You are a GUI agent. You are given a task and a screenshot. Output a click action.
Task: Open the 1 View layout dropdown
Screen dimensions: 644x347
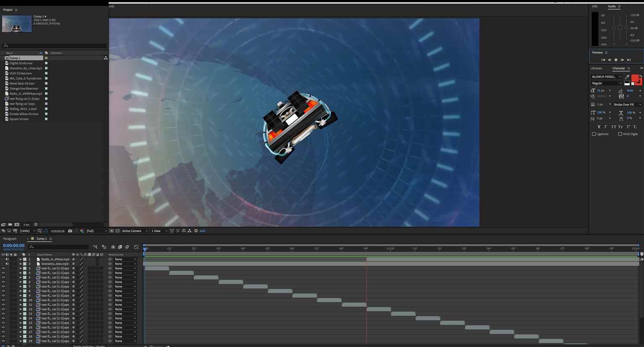[x=159, y=231]
